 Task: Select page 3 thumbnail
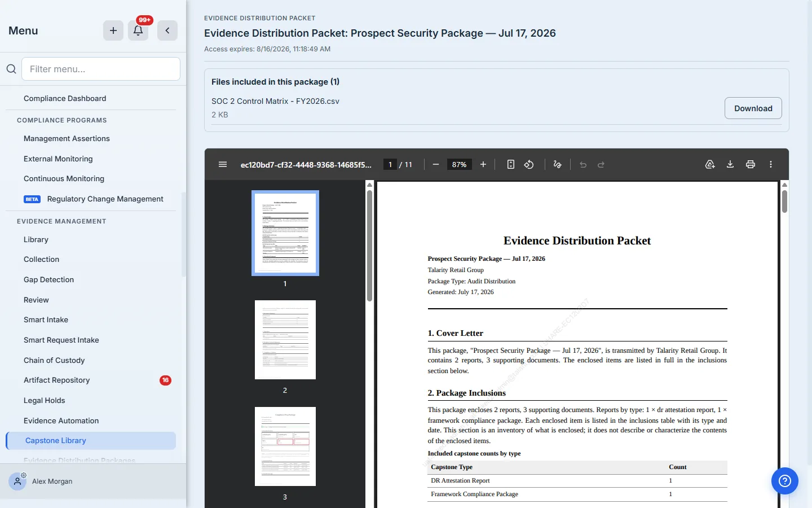[x=285, y=446]
